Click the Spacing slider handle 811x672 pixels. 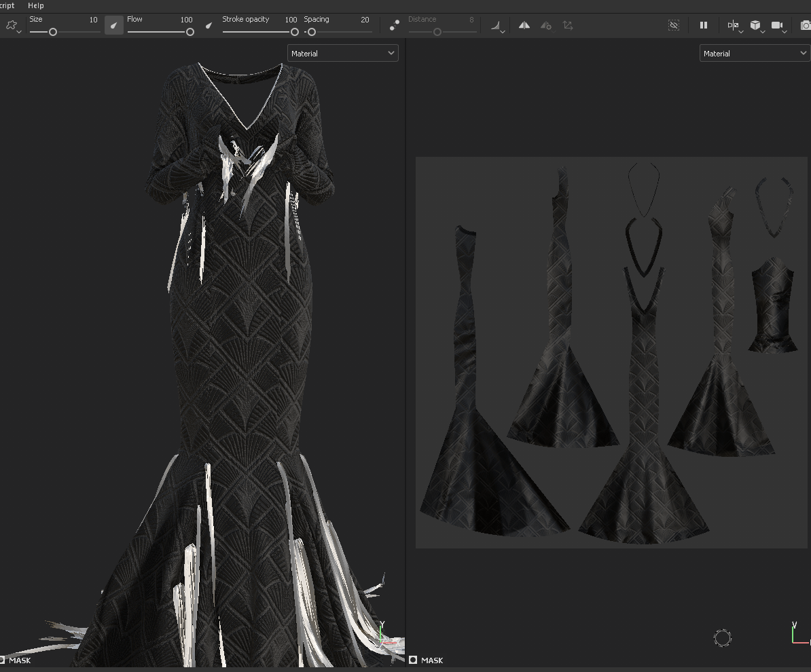[311, 32]
